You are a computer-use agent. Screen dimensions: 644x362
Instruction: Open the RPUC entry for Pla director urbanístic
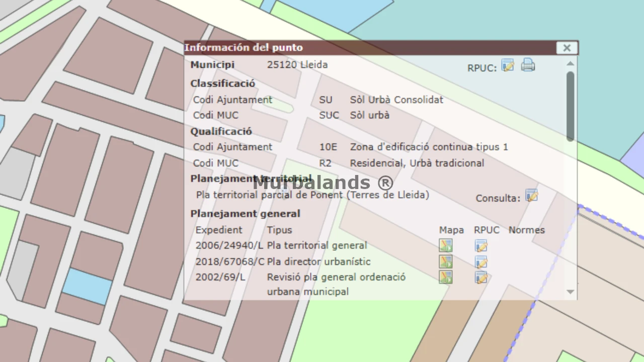coord(481,262)
